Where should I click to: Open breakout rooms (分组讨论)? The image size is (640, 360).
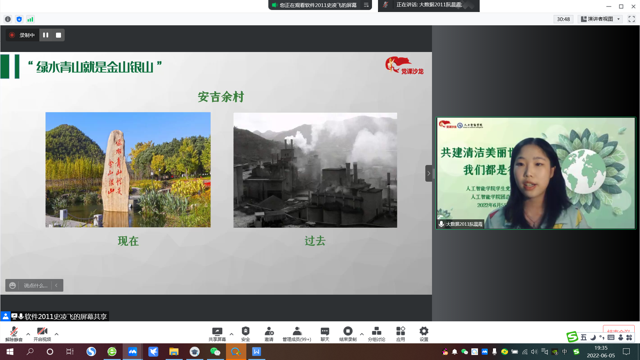point(376,334)
